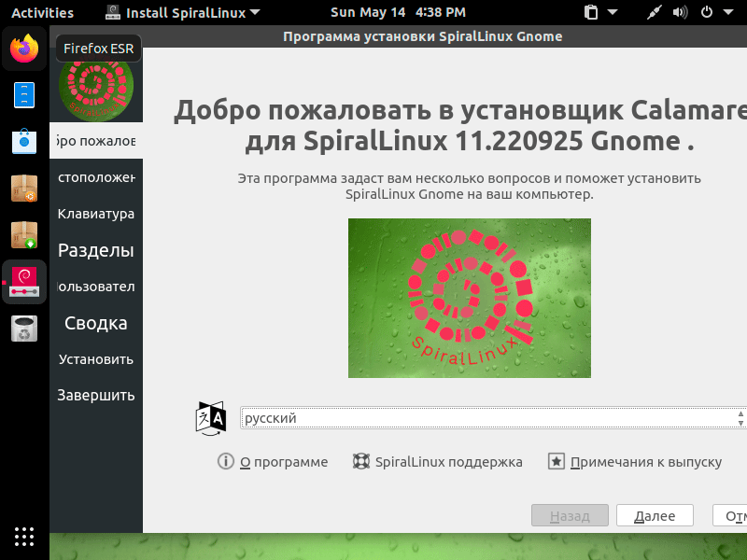Click the power icon in top bar

(x=707, y=12)
